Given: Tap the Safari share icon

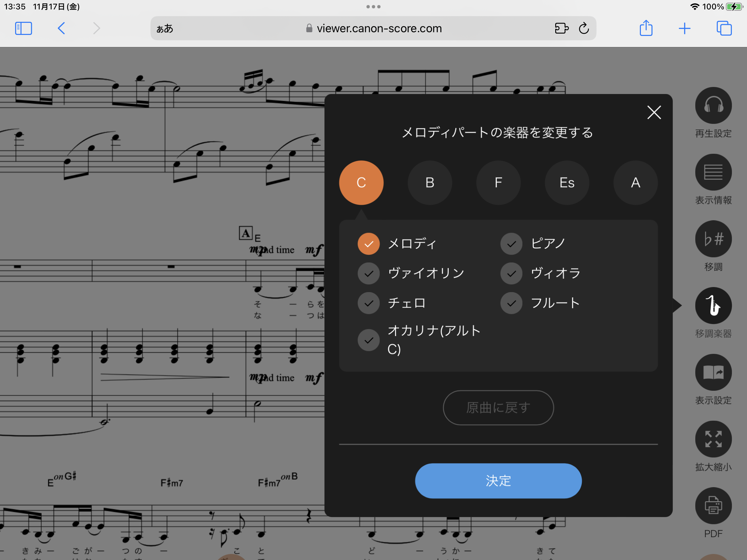Looking at the screenshot, I should pos(646,28).
